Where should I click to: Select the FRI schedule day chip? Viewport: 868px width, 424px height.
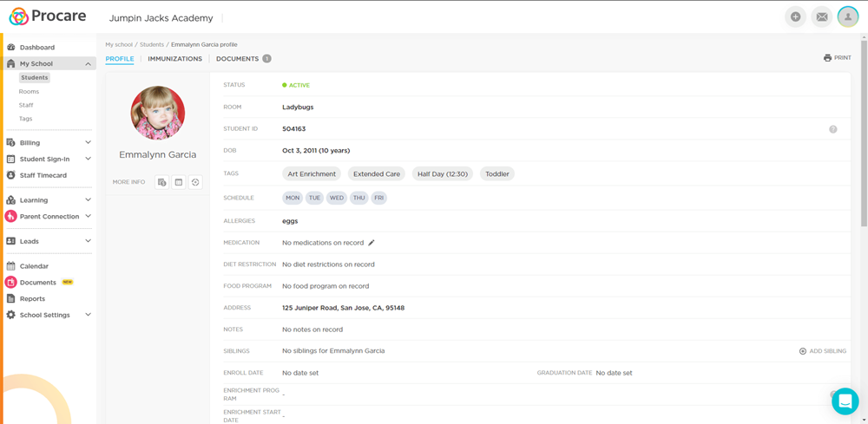pyautogui.click(x=378, y=198)
